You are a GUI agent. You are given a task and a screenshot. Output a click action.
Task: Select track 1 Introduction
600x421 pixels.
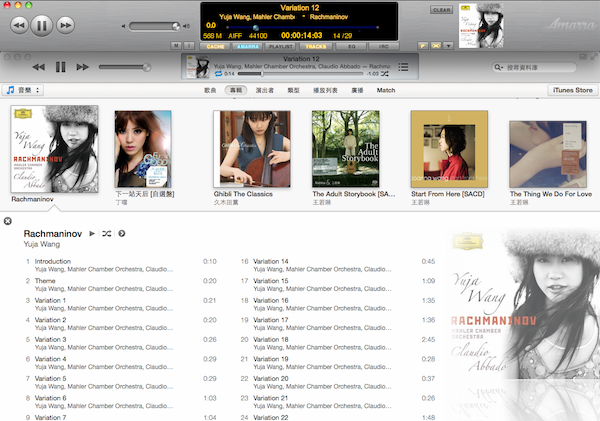point(121,265)
